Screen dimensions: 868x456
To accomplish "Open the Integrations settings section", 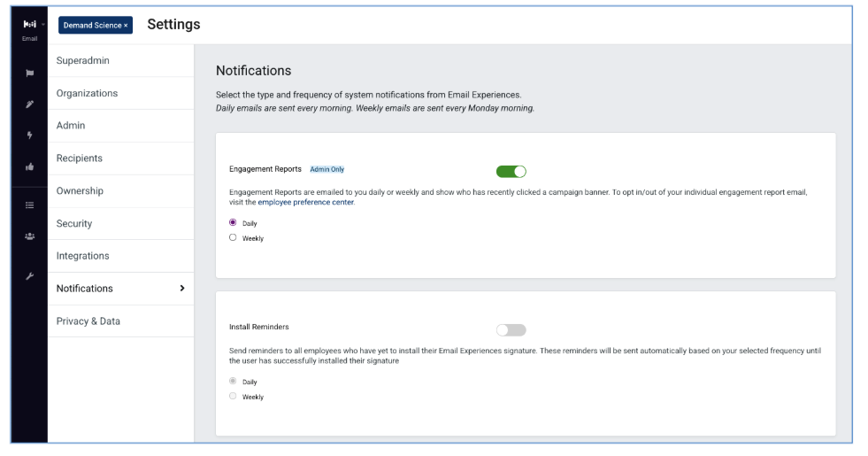I will coord(120,256).
